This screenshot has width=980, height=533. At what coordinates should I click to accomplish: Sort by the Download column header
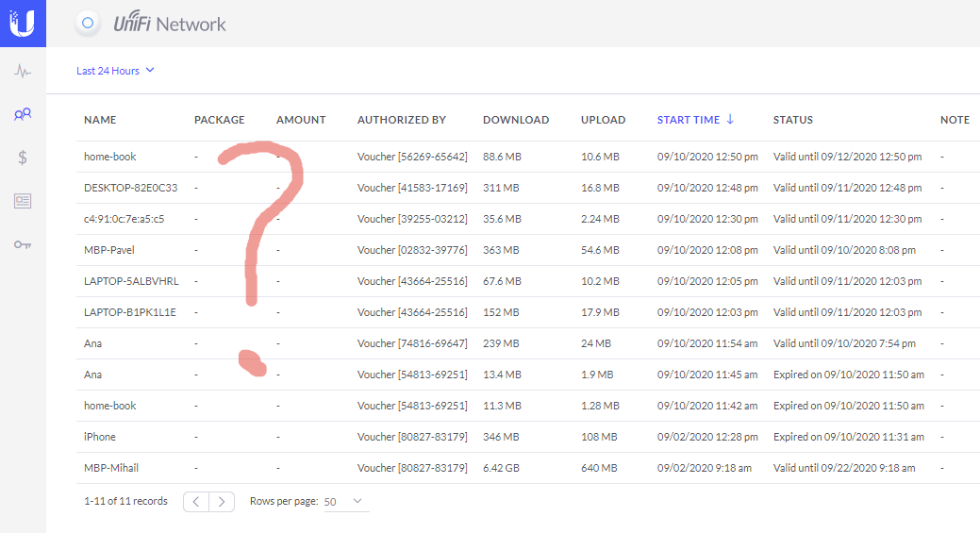click(515, 120)
